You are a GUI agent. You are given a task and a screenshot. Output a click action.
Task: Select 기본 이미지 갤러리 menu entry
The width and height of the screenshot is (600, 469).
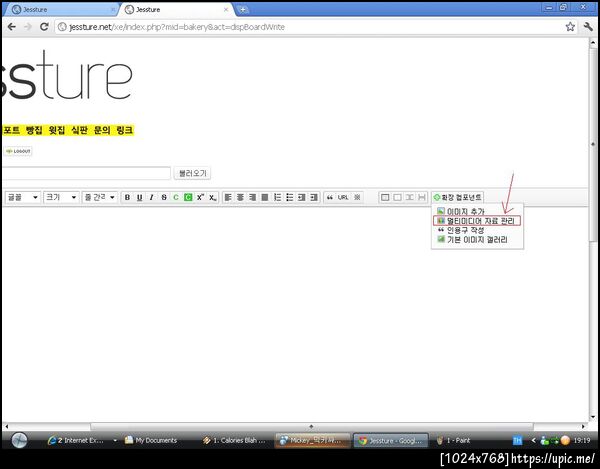click(472, 239)
